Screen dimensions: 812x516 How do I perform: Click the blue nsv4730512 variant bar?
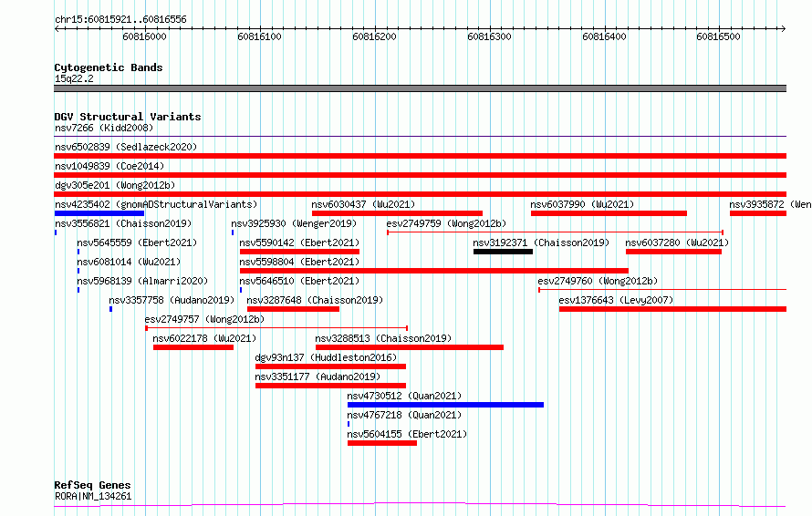click(x=445, y=405)
